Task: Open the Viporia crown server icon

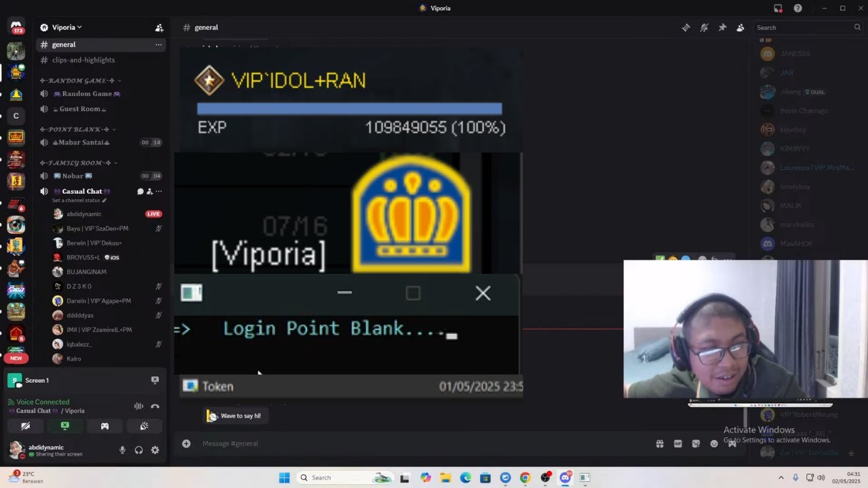Action: click(16, 72)
